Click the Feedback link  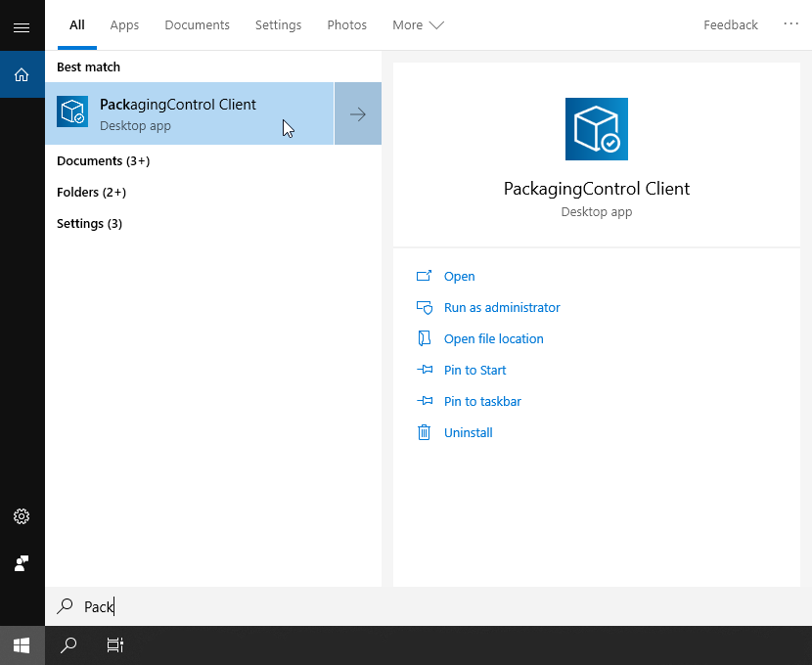pos(730,25)
